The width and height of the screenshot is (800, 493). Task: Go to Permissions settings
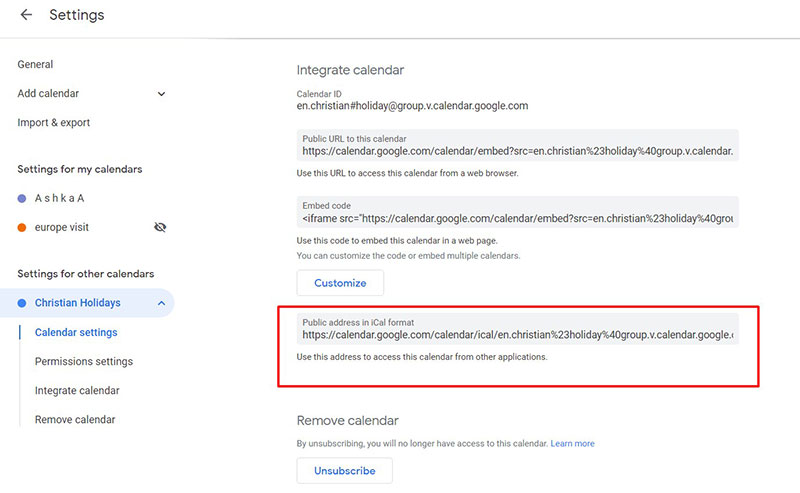click(84, 361)
